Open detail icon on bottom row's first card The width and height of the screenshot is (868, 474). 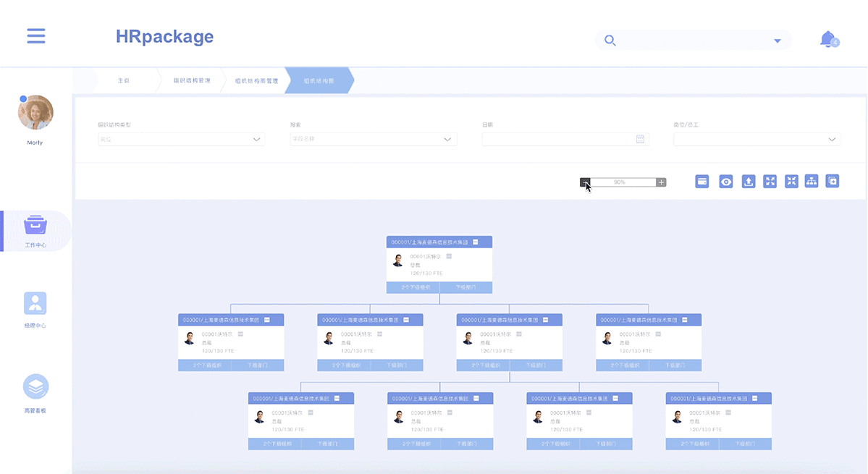coord(311,412)
